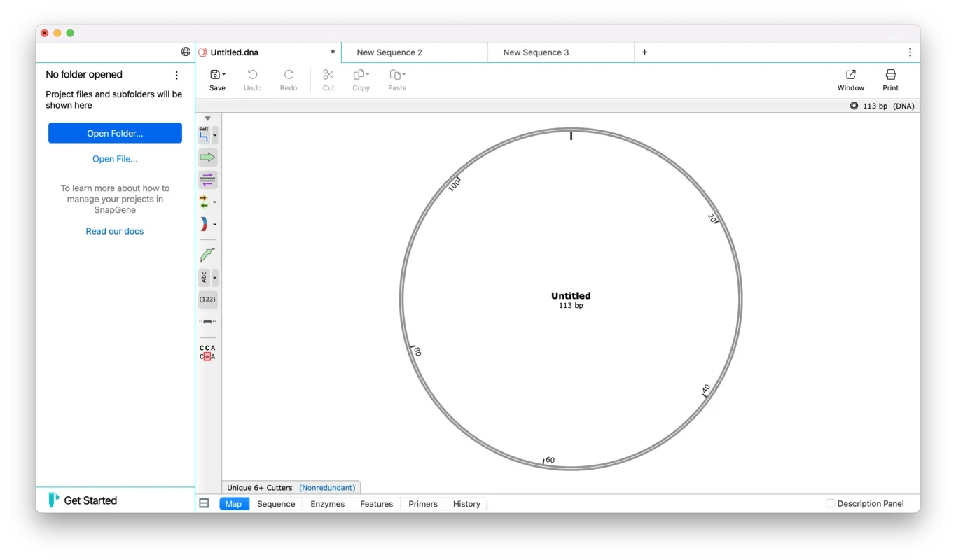Open the three-dot menu at the tab bar's end
956x560 pixels.
point(910,52)
